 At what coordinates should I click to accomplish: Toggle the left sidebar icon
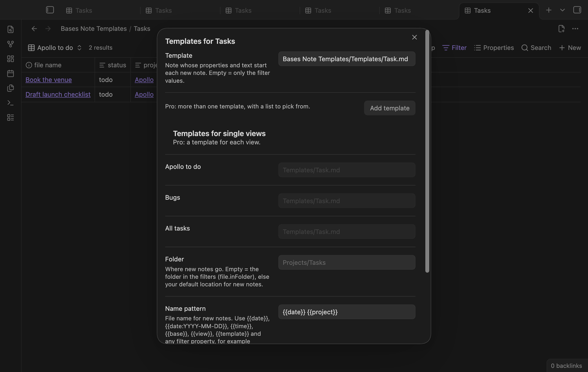click(50, 10)
